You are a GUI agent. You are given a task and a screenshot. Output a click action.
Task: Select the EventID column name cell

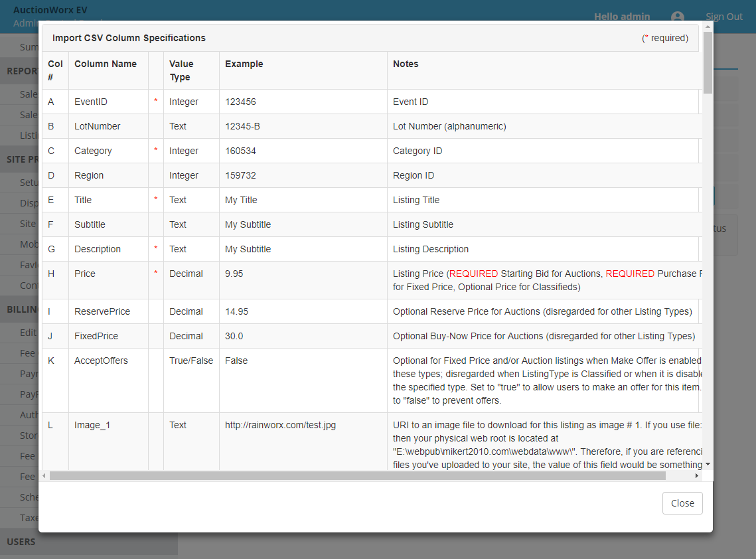click(x=108, y=102)
